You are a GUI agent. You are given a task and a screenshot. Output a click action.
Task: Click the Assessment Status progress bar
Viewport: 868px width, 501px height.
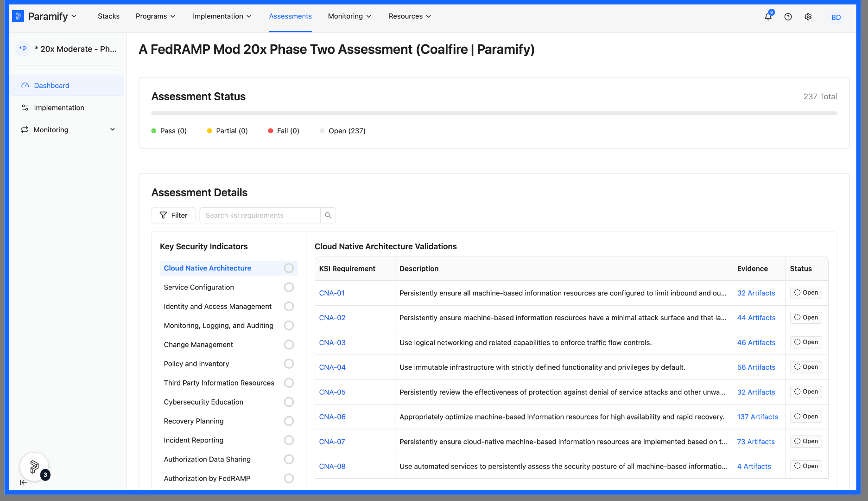point(494,113)
